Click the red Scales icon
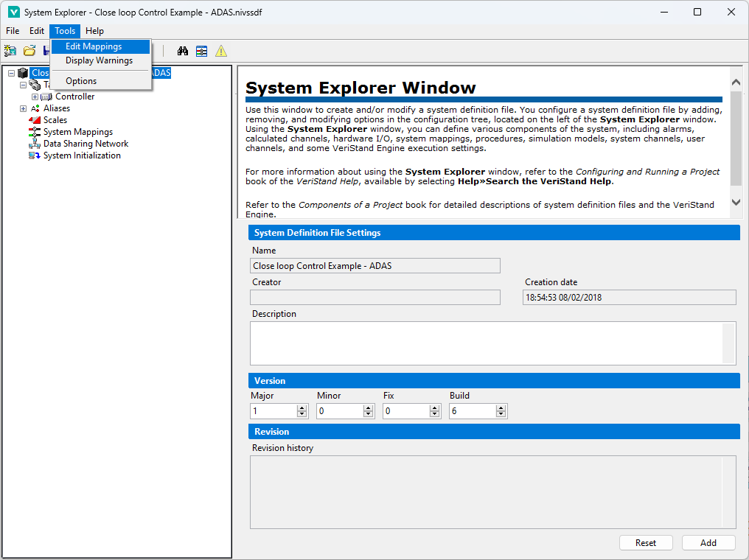The width and height of the screenshot is (749, 560). tap(35, 120)
